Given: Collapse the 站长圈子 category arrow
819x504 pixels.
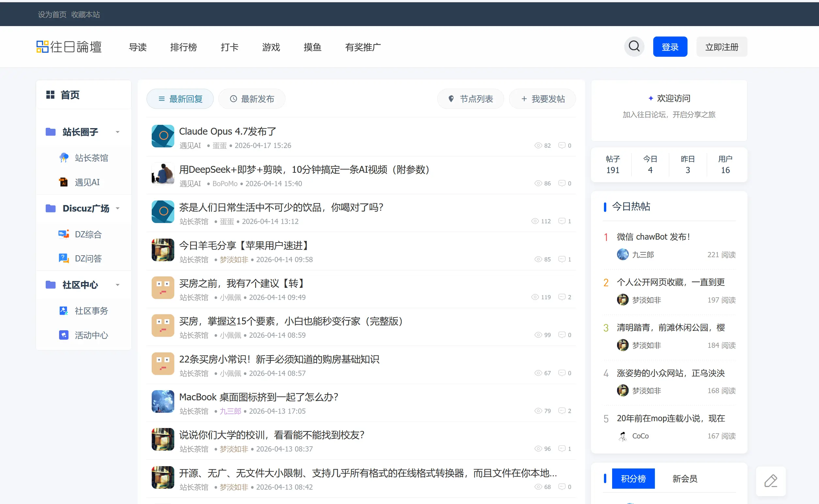Looking at the screenshot, I should [117, 132].
